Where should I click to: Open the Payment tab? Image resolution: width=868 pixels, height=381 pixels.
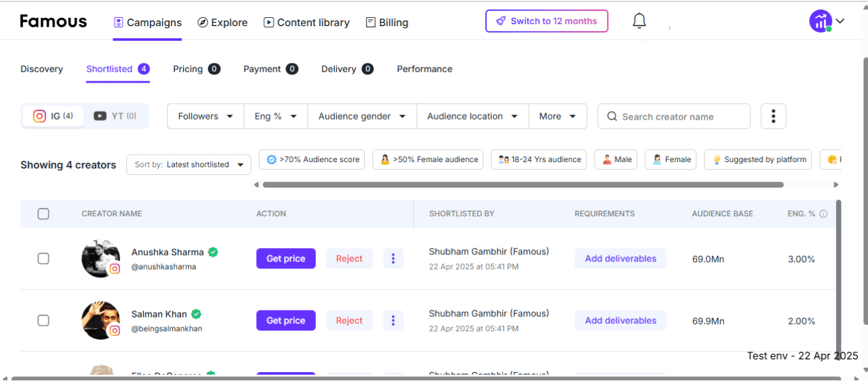click(271, 69)
